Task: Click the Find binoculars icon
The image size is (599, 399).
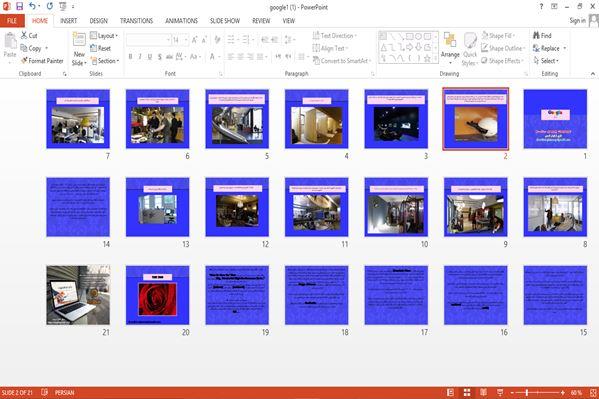Action: click(x=536, y=36)
